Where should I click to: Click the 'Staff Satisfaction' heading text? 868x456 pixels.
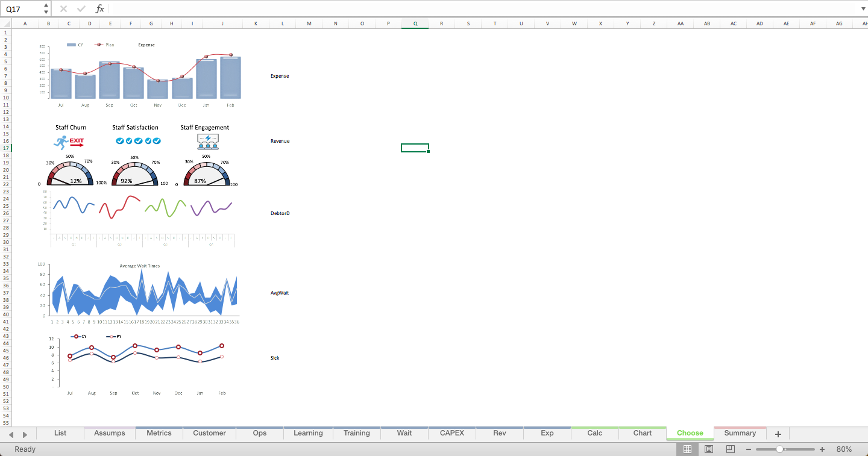tap(135, 127)
